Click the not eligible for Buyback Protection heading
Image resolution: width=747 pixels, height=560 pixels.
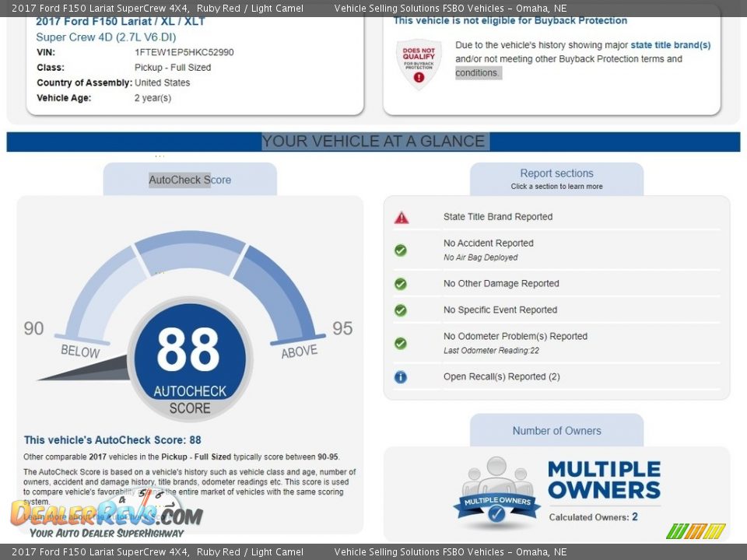pos(510,20)
